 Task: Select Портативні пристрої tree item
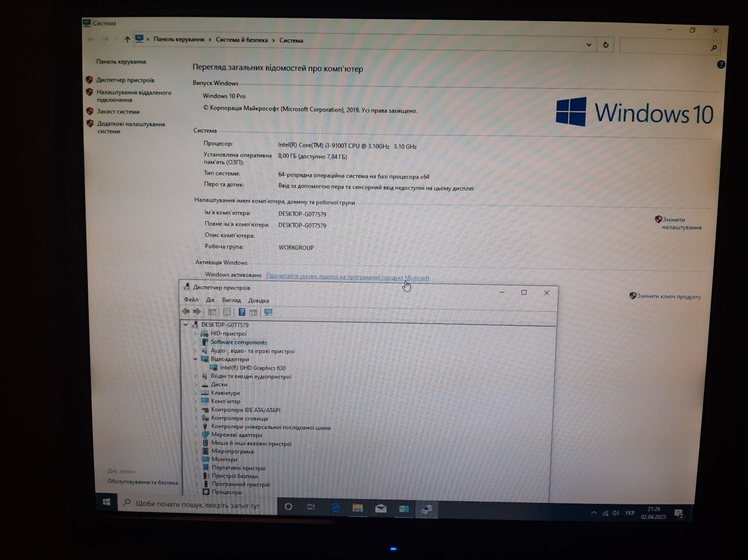click(238, 468)
